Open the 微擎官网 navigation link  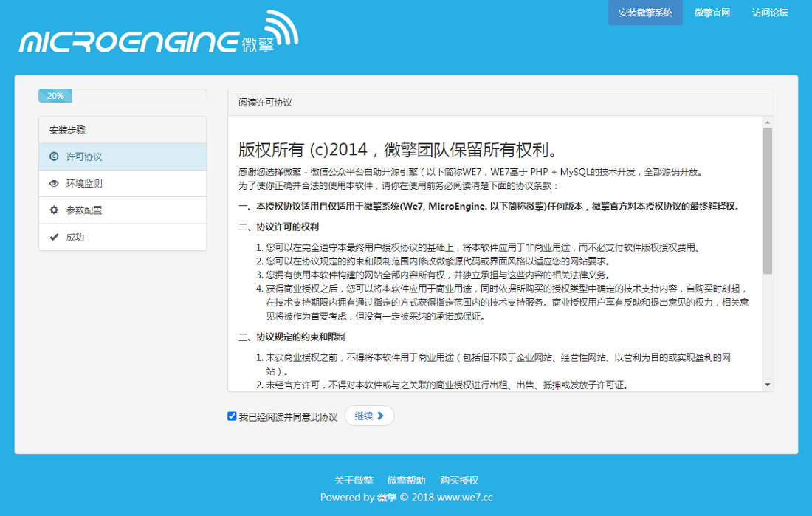click(x=712, y=13)
